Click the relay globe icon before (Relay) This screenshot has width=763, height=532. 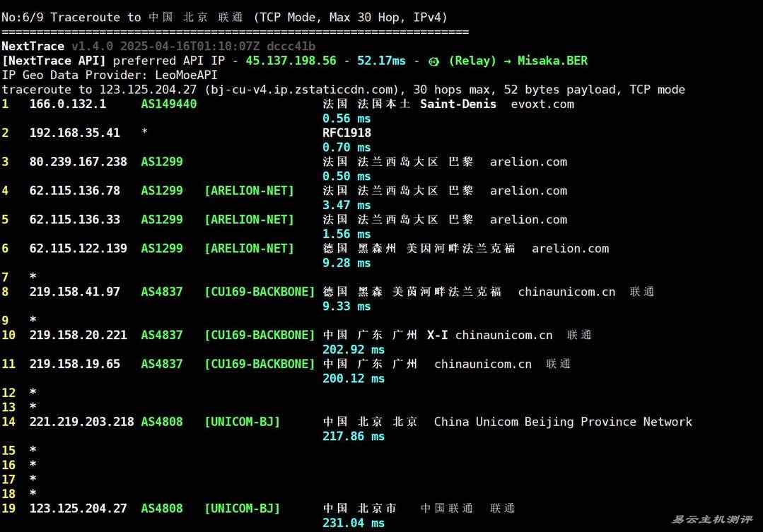pyautogui.click(x=433, y=61)
